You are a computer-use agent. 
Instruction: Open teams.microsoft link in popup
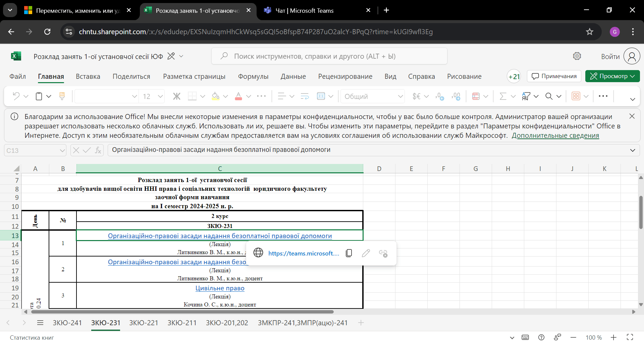(x=304, y=253)
